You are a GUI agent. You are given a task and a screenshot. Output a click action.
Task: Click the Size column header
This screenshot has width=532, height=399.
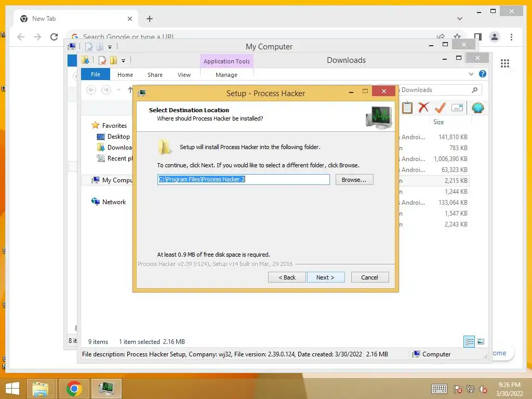[438, 122]
